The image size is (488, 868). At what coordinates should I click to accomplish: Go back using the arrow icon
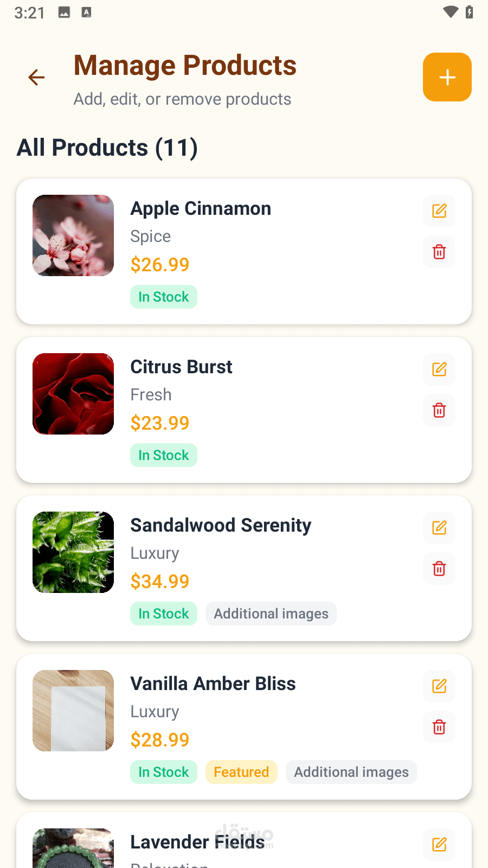(36, 78)
